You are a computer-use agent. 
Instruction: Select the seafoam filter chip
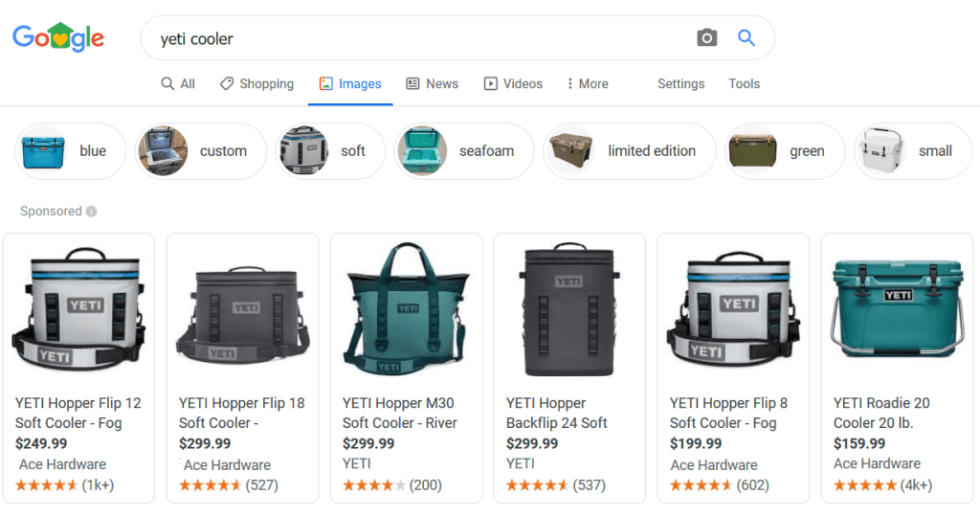click(466, 151)
